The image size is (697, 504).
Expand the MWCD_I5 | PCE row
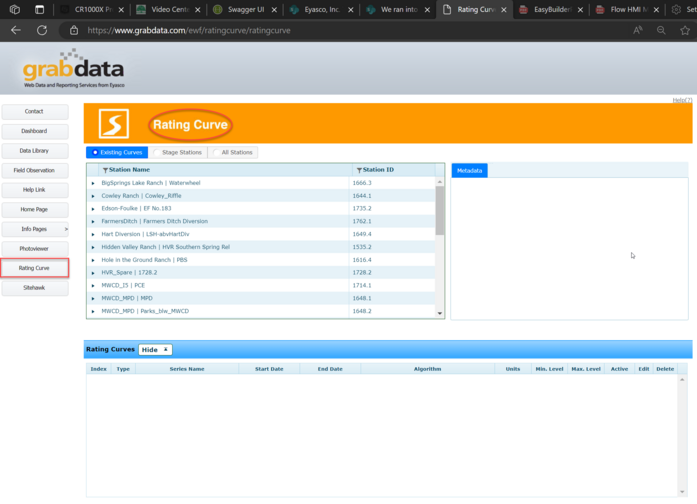(93, 286)
